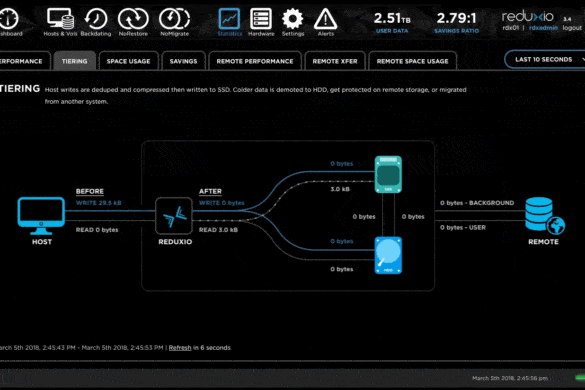
Task: Open the Savings tab
Action: (184, 61)
